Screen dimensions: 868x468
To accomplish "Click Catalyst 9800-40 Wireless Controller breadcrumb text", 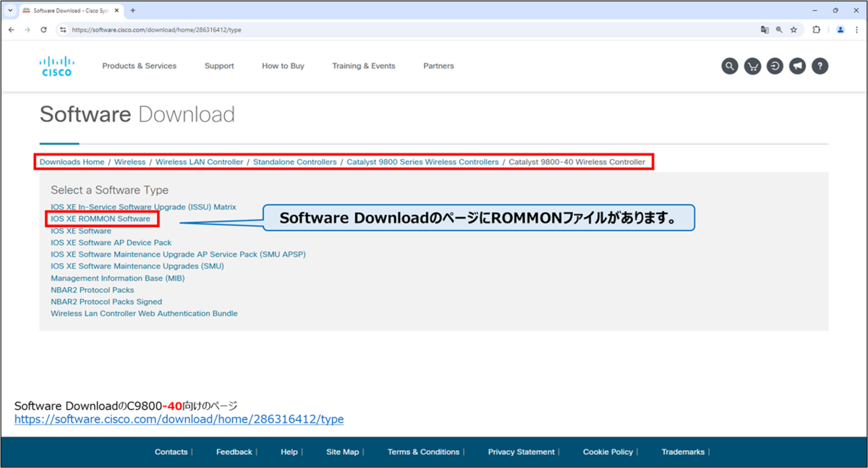I will point(576,162).
